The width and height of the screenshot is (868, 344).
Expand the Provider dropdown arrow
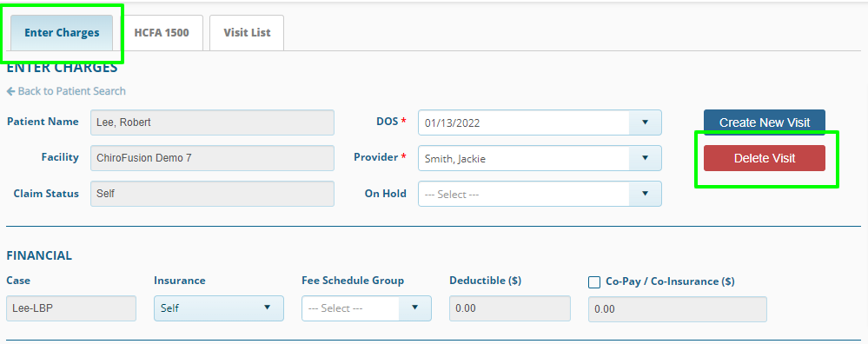pos(645,158)
